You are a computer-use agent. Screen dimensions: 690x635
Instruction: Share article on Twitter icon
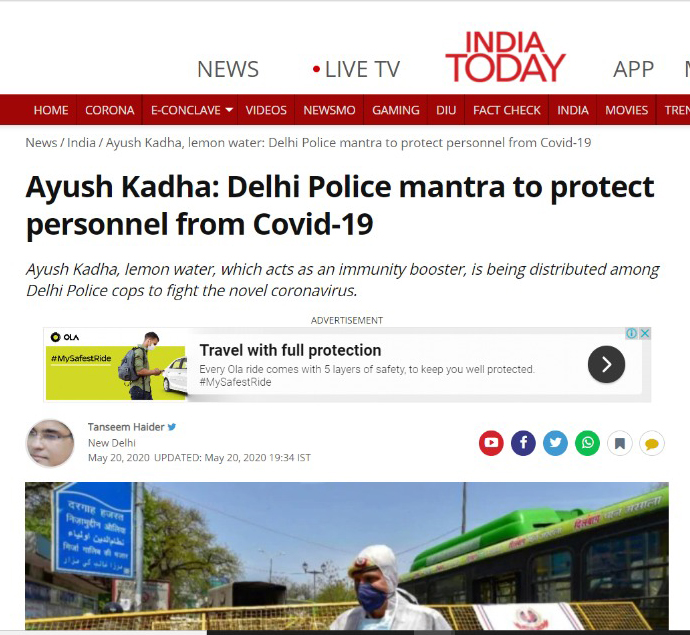click(x=555, y=443)
